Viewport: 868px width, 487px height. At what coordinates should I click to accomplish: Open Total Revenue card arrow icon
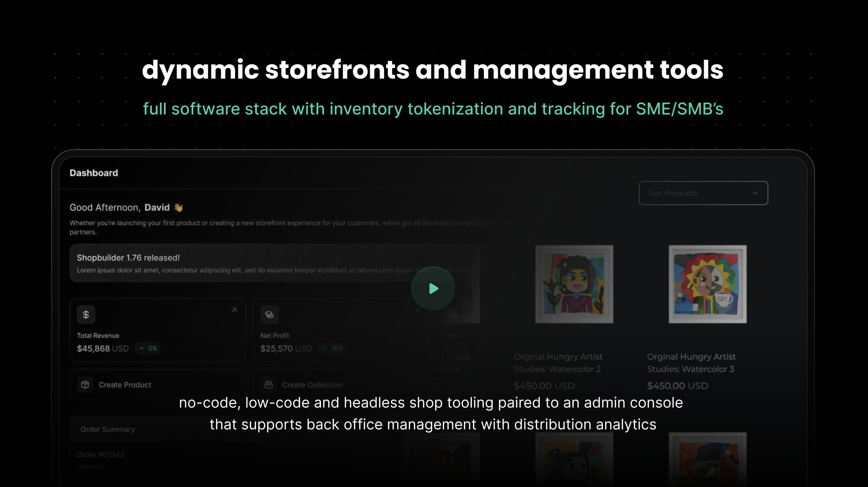pyautogui.click(x=234, y=310)
